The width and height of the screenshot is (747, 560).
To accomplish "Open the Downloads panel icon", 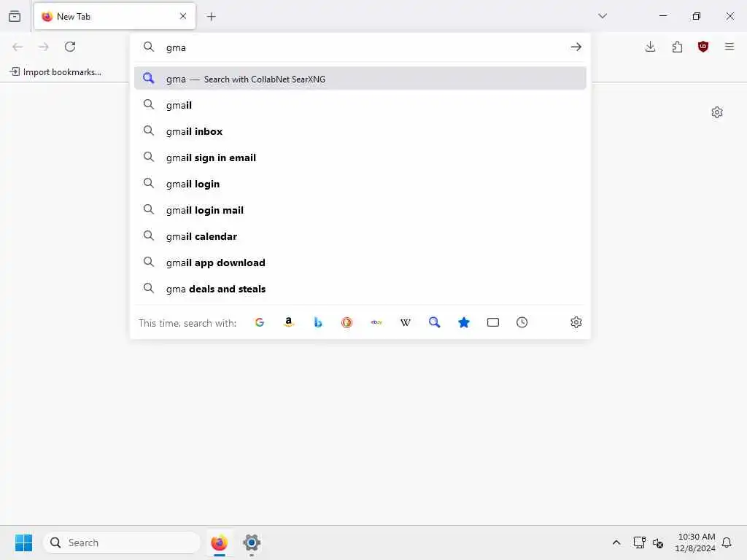I will pos(650,47).
